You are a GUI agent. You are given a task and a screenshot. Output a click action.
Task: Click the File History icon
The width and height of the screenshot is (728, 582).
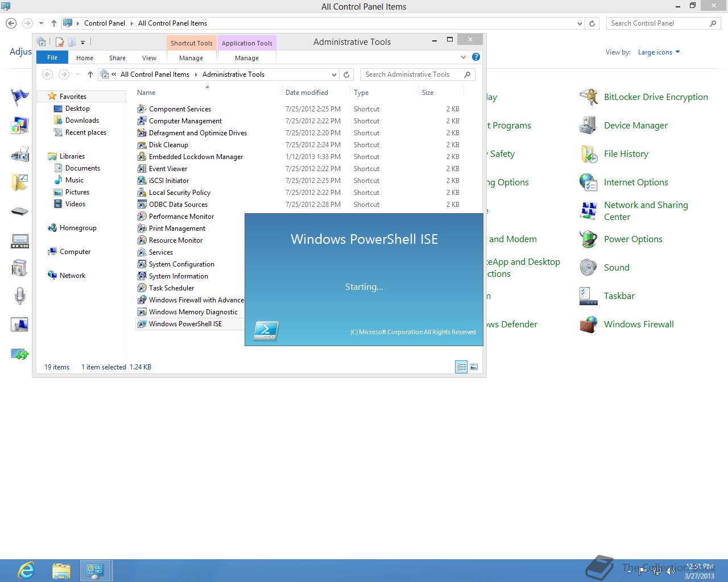[589, 154]
